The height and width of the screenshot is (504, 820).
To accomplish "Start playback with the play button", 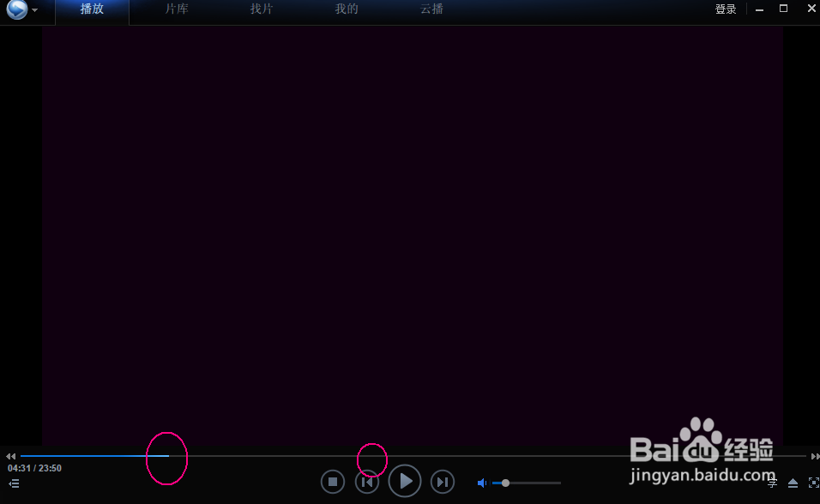I will (405, 481).
